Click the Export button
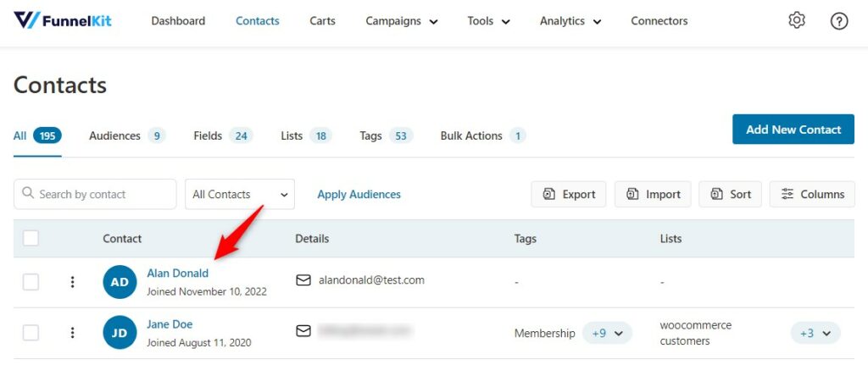This screenshot has height=365, width=868. pyautogui.click(x=569, y=194)
